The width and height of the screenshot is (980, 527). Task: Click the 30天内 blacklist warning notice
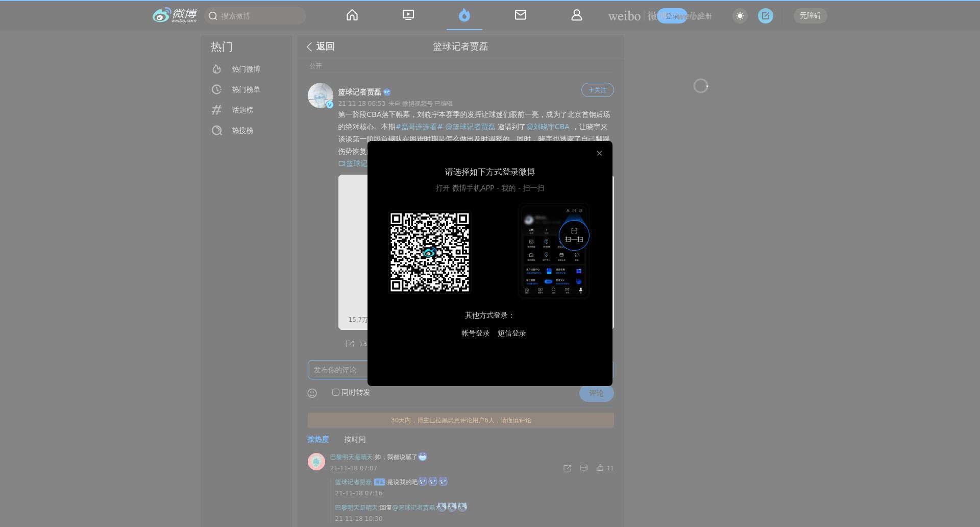coord(461,420)
